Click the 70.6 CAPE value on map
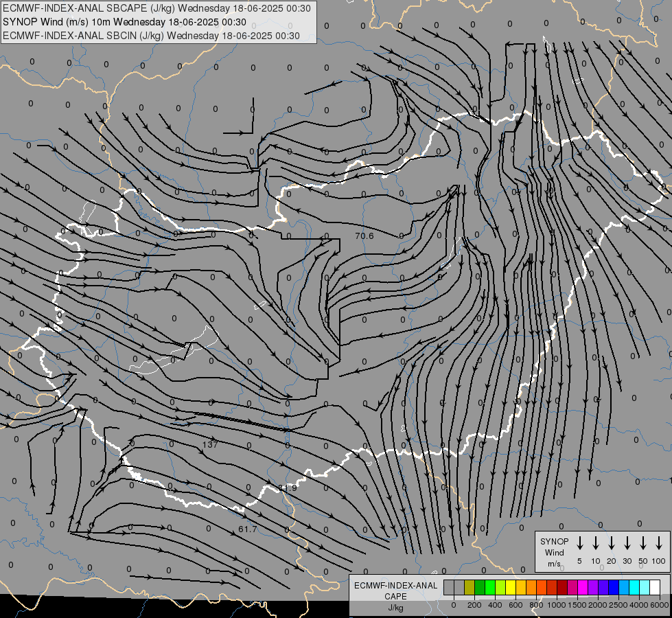 tap(364, 236)
